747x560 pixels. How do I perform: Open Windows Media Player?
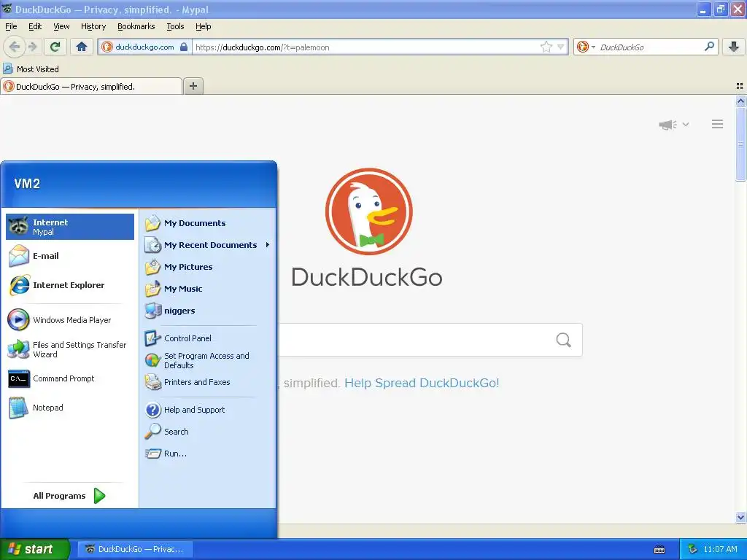(x=70, y=320)
